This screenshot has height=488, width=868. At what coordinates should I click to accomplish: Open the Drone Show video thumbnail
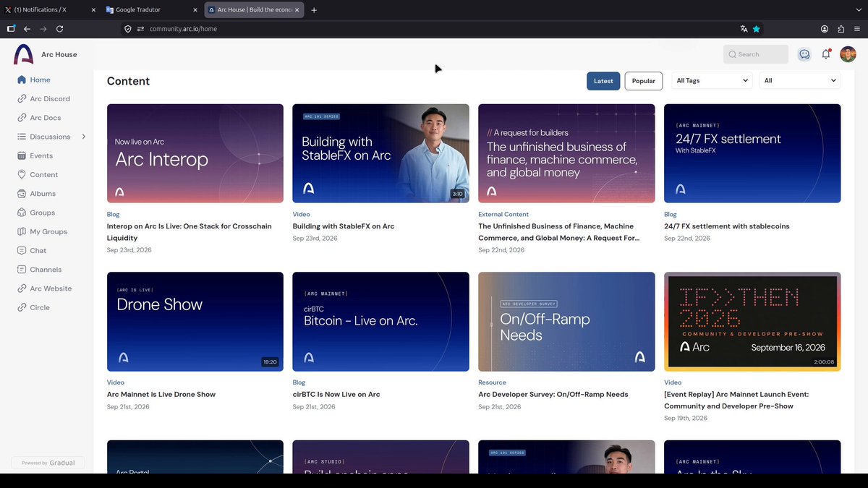click(x=195, y=322)
